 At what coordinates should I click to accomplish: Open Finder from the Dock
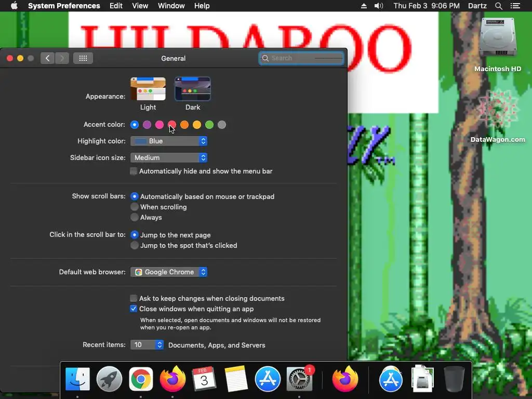click(78, 379)
